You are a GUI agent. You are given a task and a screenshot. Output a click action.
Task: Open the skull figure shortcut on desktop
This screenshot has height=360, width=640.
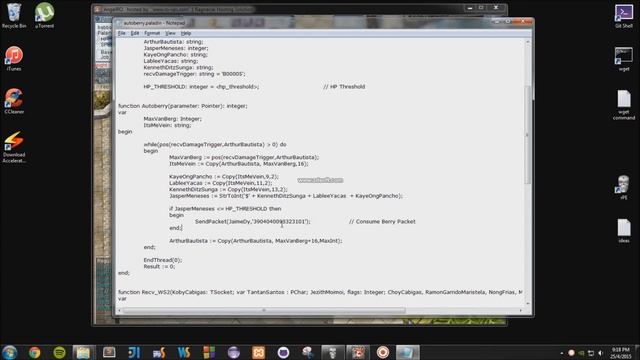pos(623,187)
